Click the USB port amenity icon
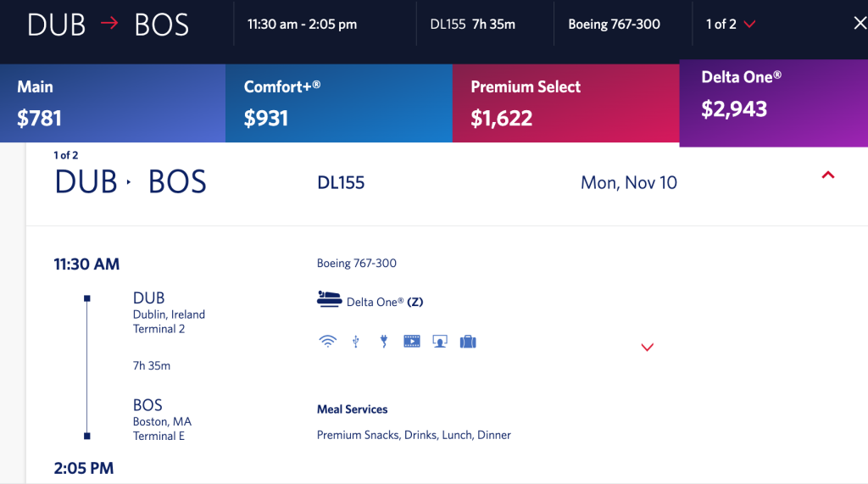The image size is (868, 484). pos(356,342)
